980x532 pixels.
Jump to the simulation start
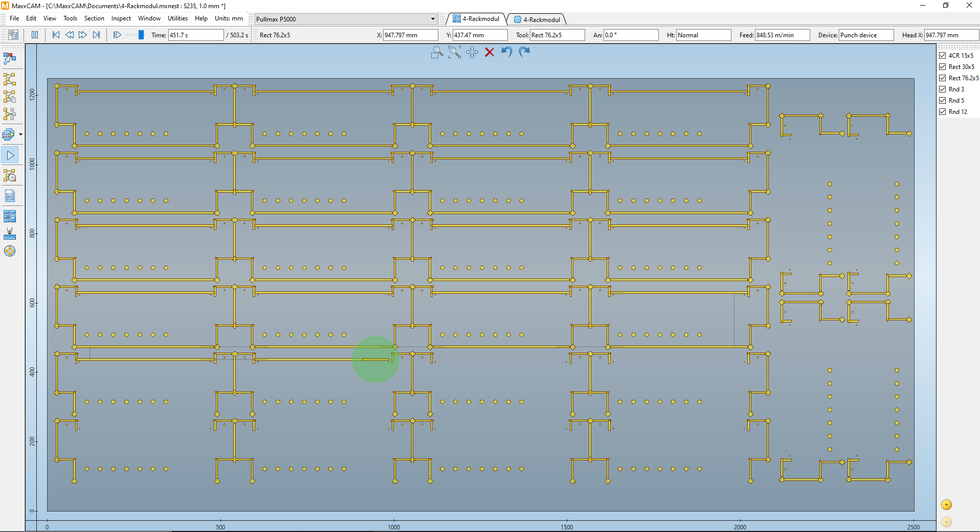pyautogui.click(x=56, y=35)
